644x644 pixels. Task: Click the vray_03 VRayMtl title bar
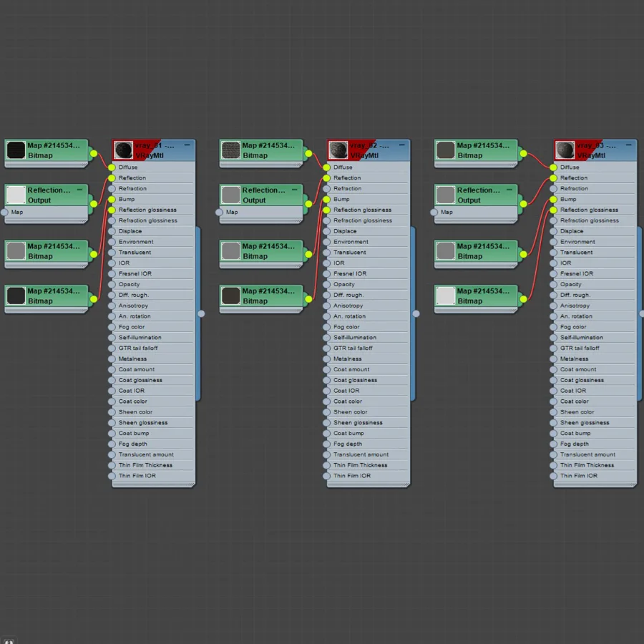pyautogui.click(x=595, y=150)
